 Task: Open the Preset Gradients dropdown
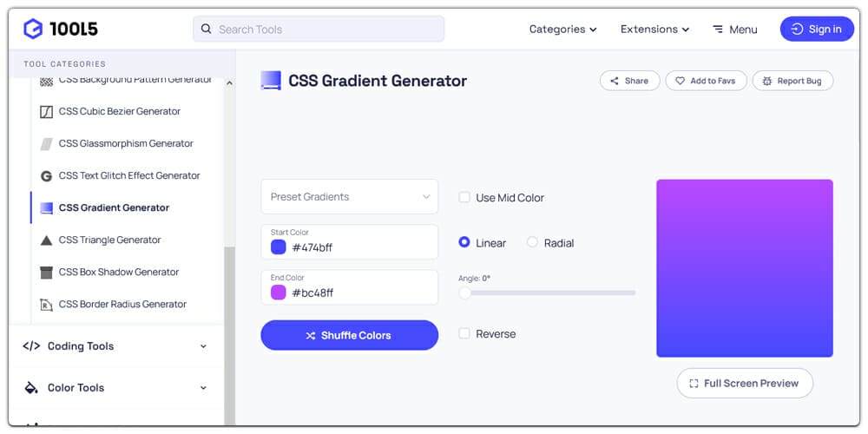[349, 196]
